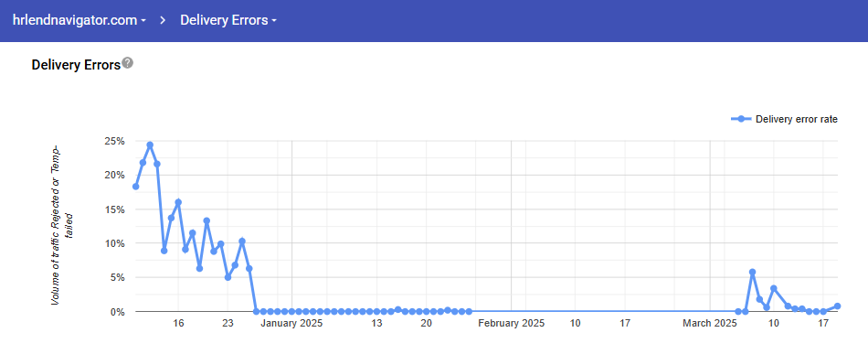This screenshot has height=354, width=868.
Task: Click the breadcrumb chevron separator
Action: (163, 20)
